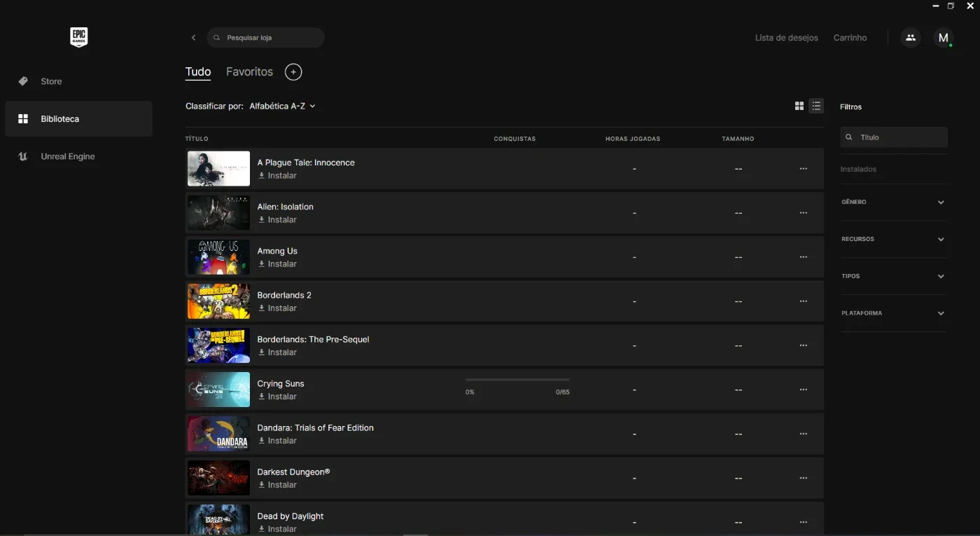The width and height of the screenshot is (980, 536).
Task: Switch to list view
Action: [x=816, y=106]
